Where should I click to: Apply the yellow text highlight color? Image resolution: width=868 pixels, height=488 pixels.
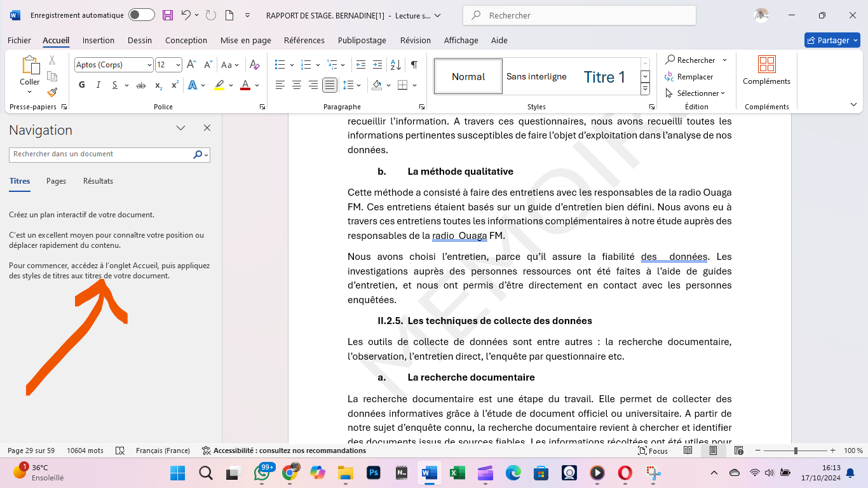(219, 85)
